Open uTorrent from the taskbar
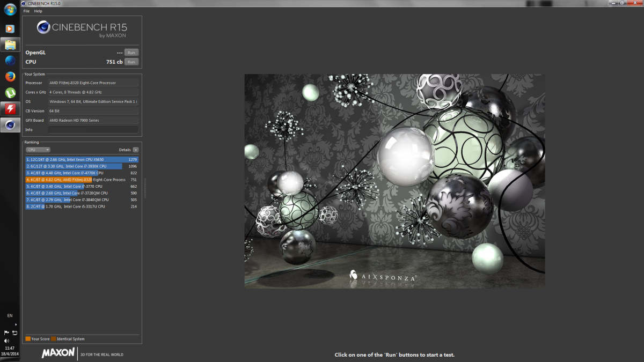Screen dimensions: 644x362 coord(10,93)
